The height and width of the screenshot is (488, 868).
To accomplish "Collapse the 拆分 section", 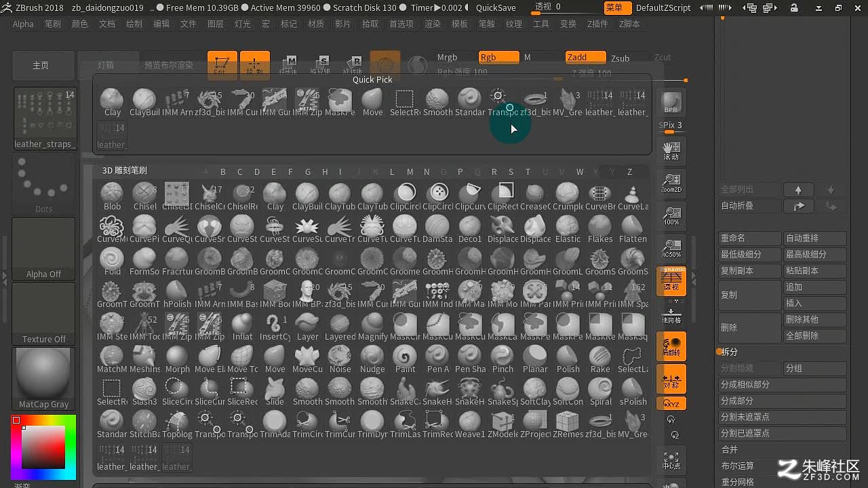I will 729,352.
